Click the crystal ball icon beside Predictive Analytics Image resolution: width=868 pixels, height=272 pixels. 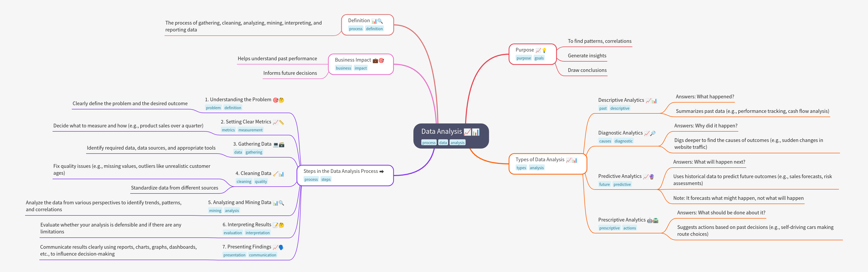[x=652, y=177]
